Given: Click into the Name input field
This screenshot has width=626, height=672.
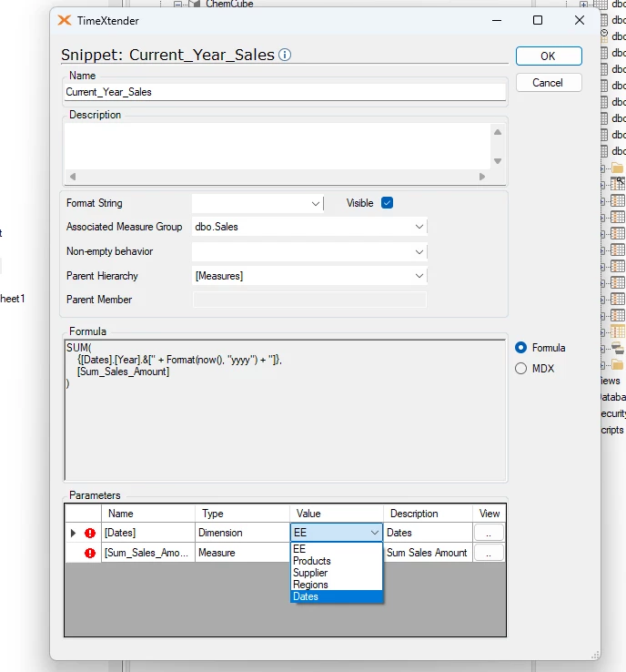Looking at the screenshot, I should click(x=285, y=92).
